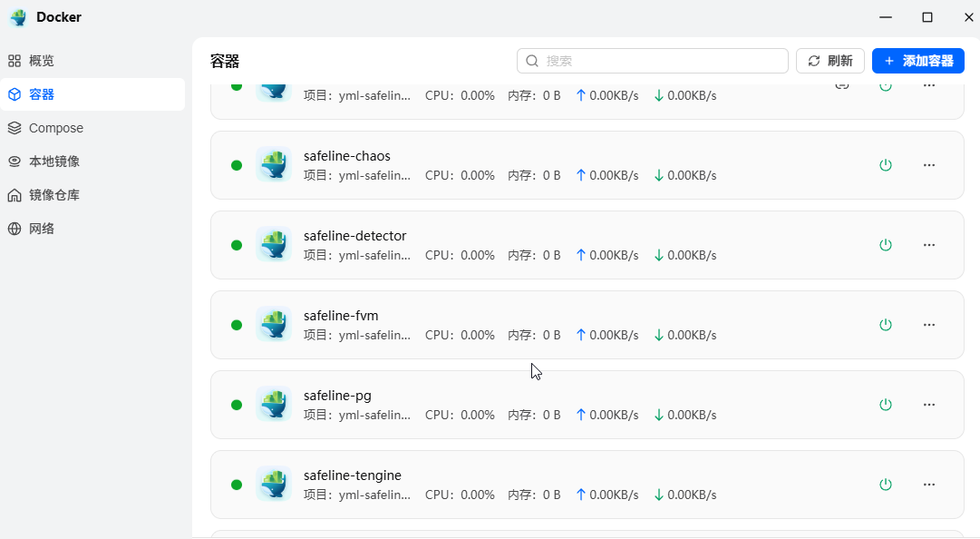
Task: Open more options for safeline-chaos
Action: [929, 165]
